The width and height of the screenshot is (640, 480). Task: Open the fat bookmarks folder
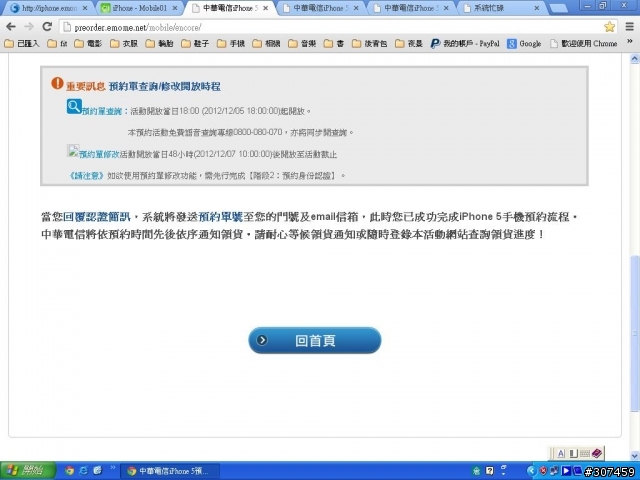(57, 43)
